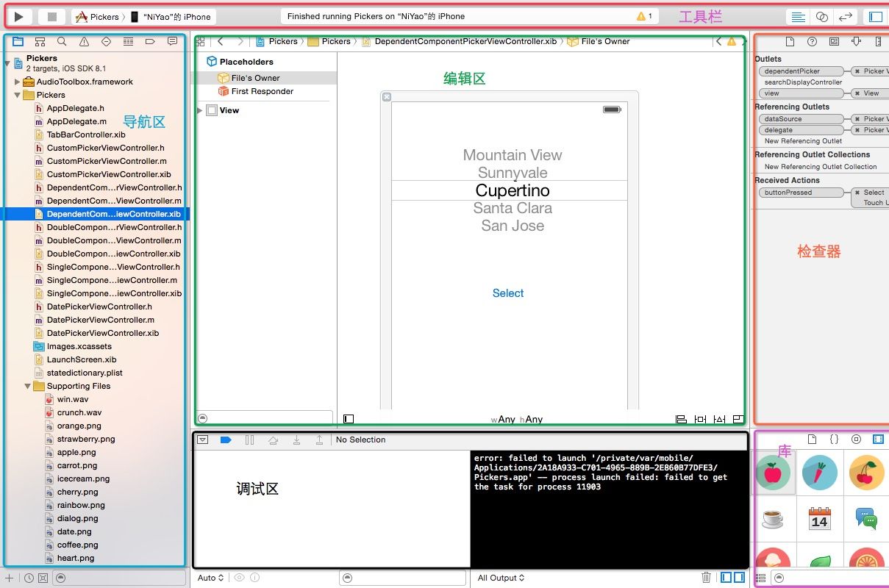This screenshot has height=588, width=889.
Task: Select the apple image in media library
Action: tap(773, 473)
